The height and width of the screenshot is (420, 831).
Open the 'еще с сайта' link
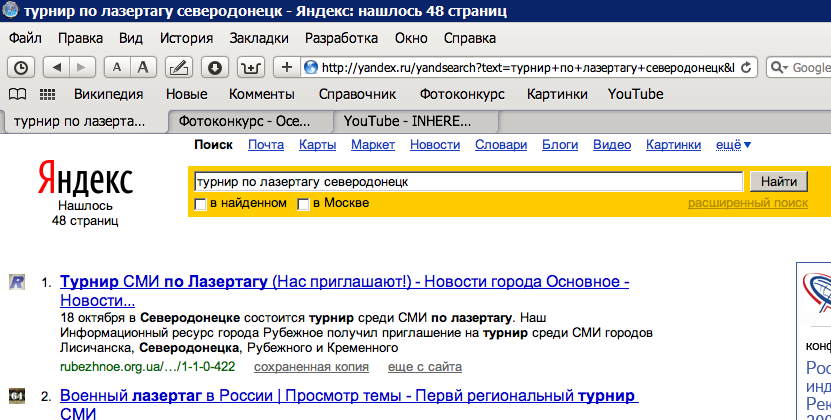point(425,367)
